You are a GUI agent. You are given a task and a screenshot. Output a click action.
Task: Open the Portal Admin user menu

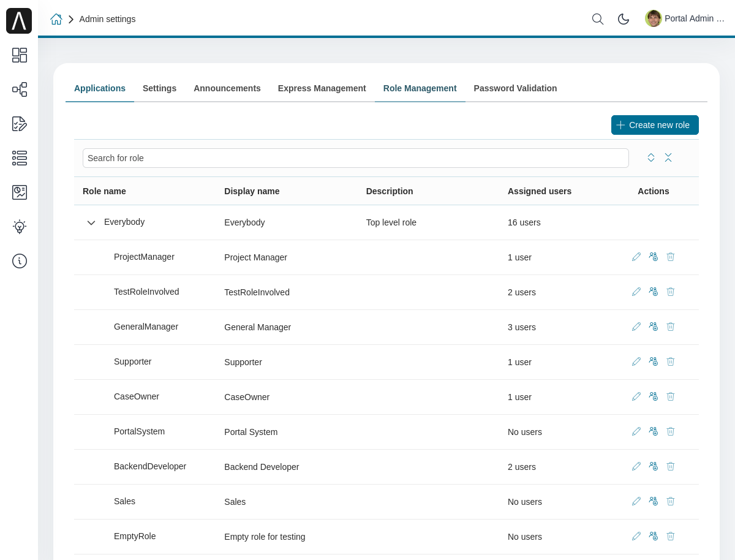click(685, 18)
